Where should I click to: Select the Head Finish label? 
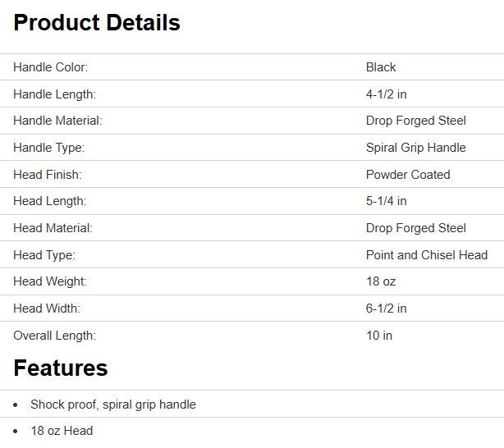tap(48, 175)
